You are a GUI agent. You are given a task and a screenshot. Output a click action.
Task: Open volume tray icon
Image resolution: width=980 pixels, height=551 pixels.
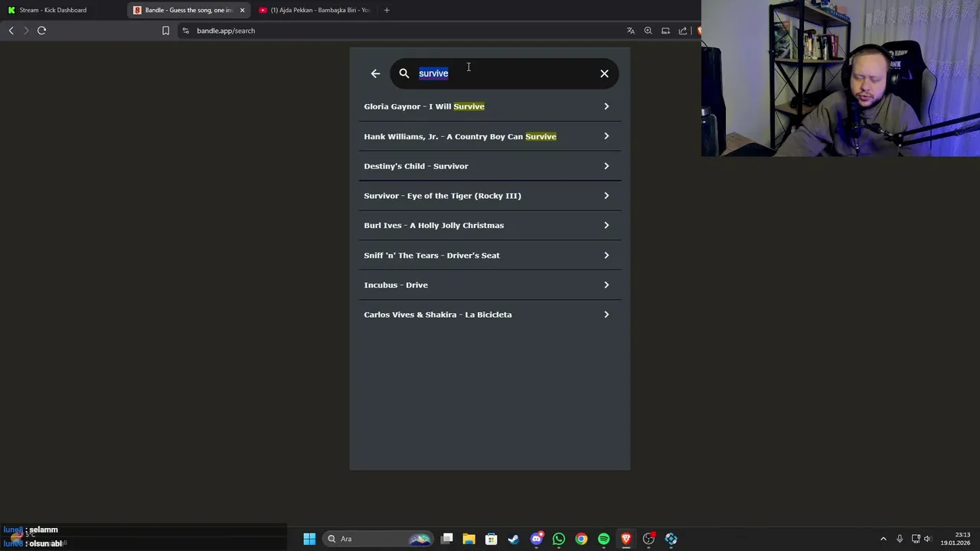tap(928, 539)
